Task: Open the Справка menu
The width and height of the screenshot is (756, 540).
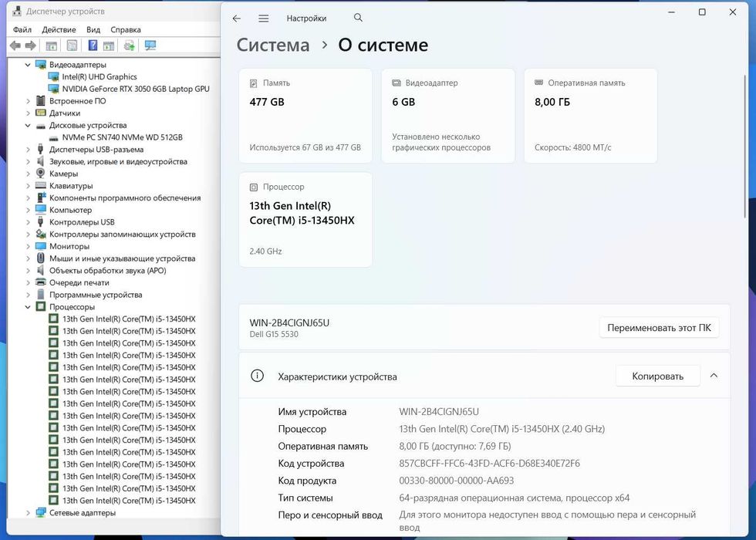Action: point(125,29)
